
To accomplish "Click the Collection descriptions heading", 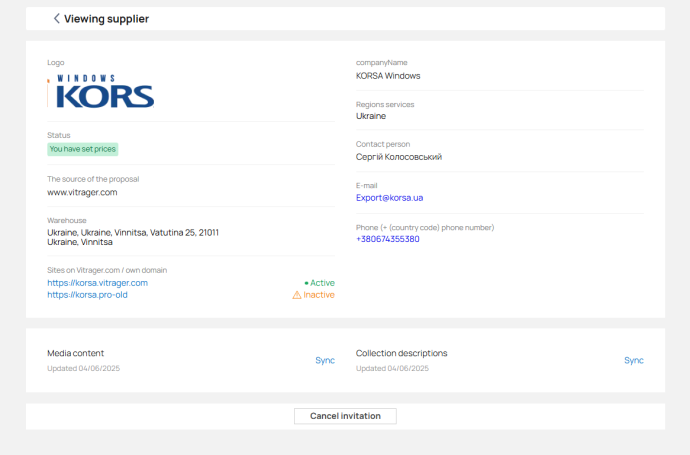I will click(x=401, y=353).
